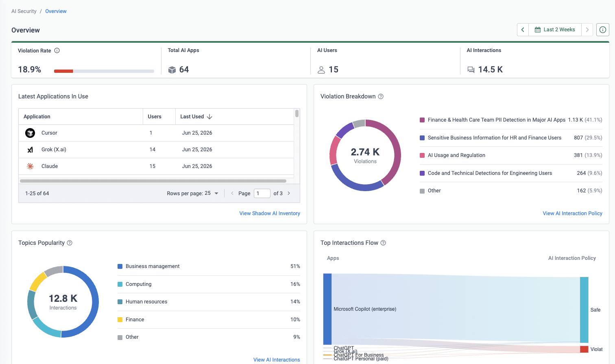Click the AI Interactions chat icon
This screenshot has height=364, width=615.
pyautogui.click(x=471, y=70)
